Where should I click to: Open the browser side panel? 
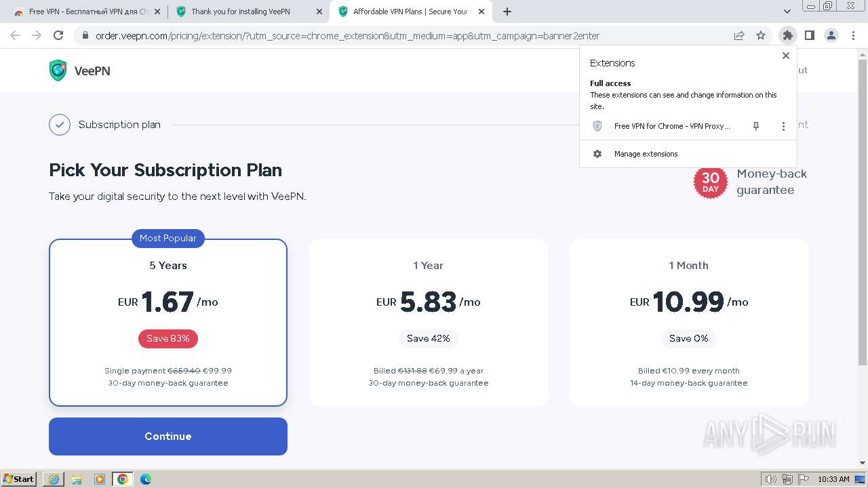[x=809, y=35]
